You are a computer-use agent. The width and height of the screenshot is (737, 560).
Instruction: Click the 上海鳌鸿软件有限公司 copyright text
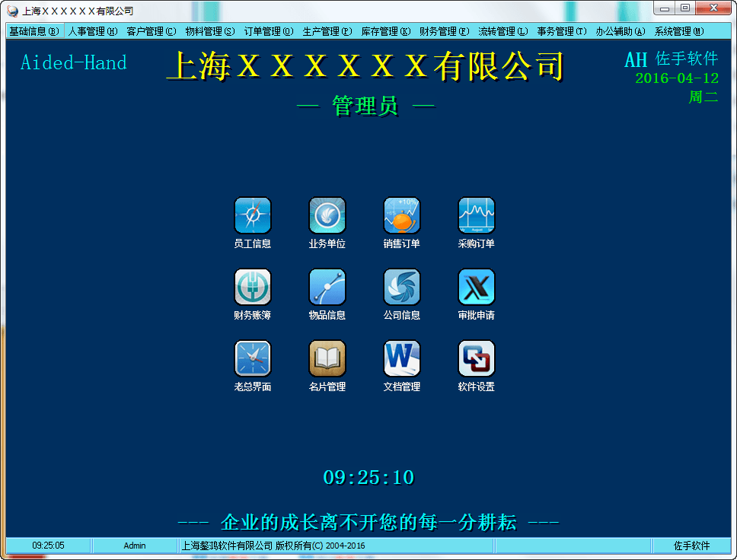(x=273, y=546)
